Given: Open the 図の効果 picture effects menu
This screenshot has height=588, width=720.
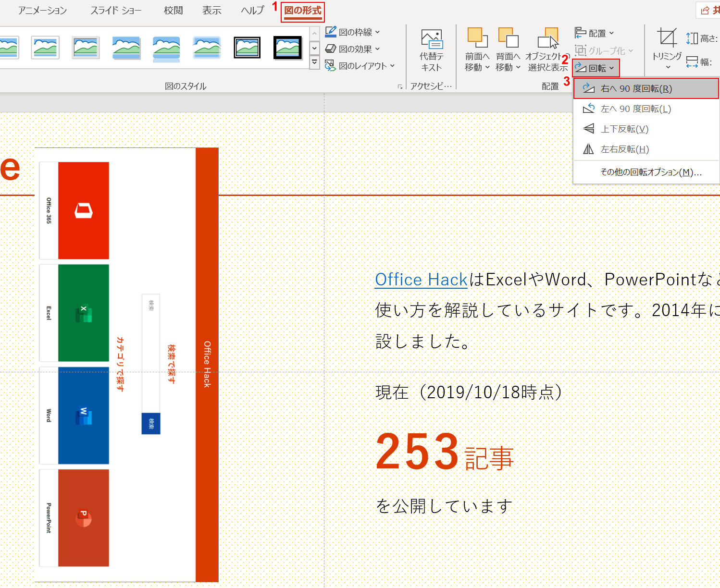Looking at the screenshot, I should click(x=352, y=49).
